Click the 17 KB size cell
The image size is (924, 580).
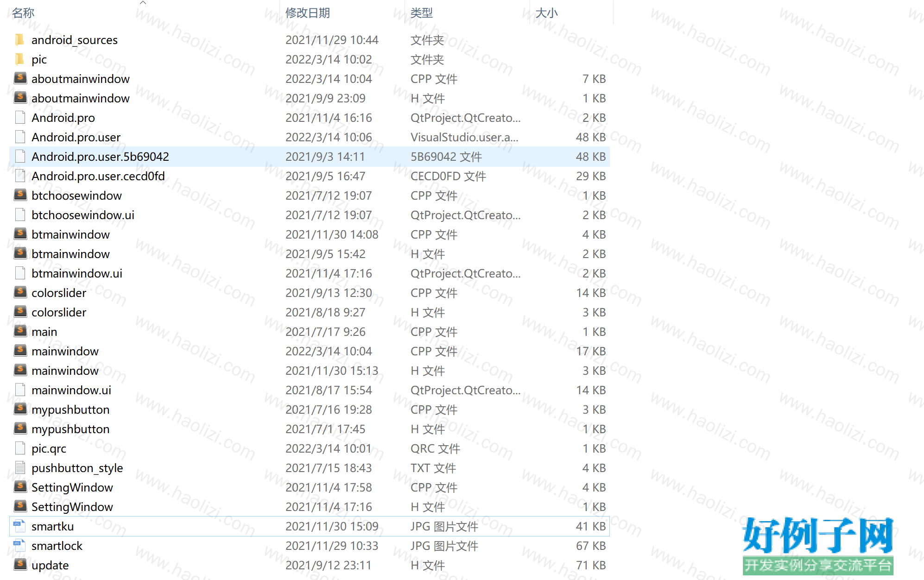coord(591,351)
